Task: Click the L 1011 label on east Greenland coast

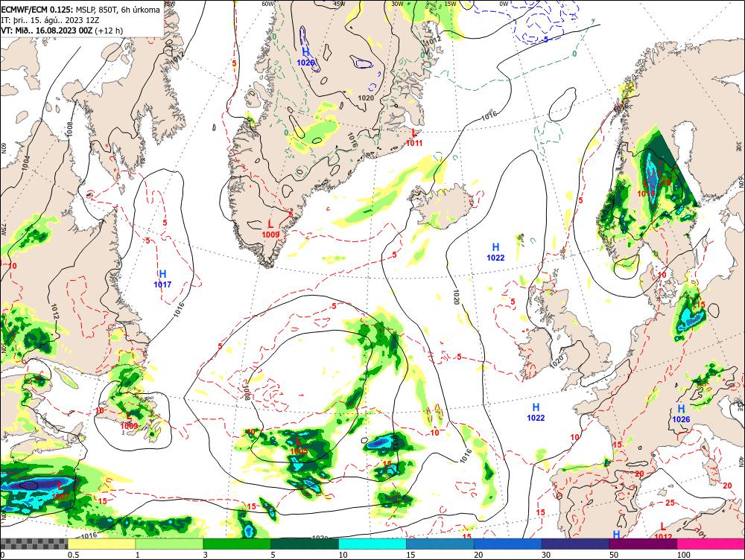Action: tap(413, 137)
